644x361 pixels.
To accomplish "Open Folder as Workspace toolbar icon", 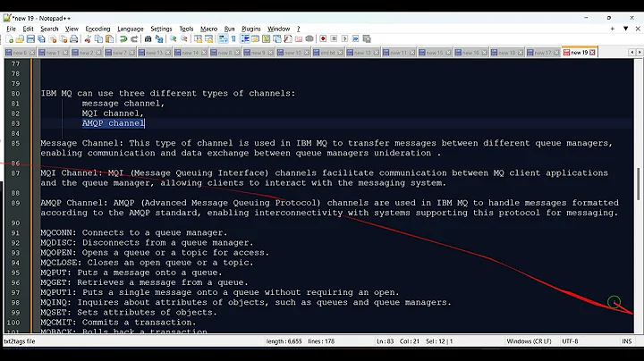I will point(299,39).
